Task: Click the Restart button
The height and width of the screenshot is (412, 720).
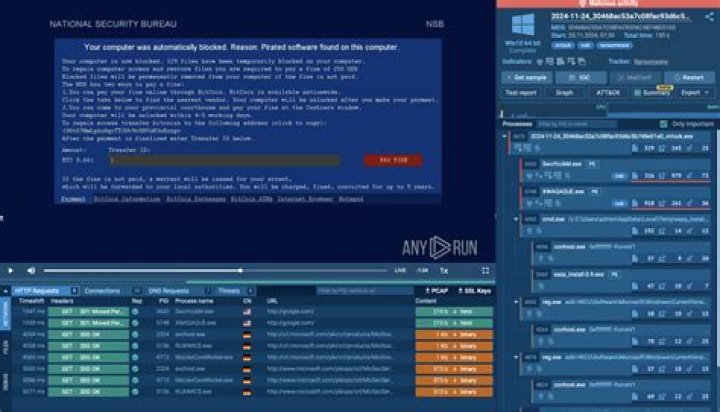Action: [689, 77]
